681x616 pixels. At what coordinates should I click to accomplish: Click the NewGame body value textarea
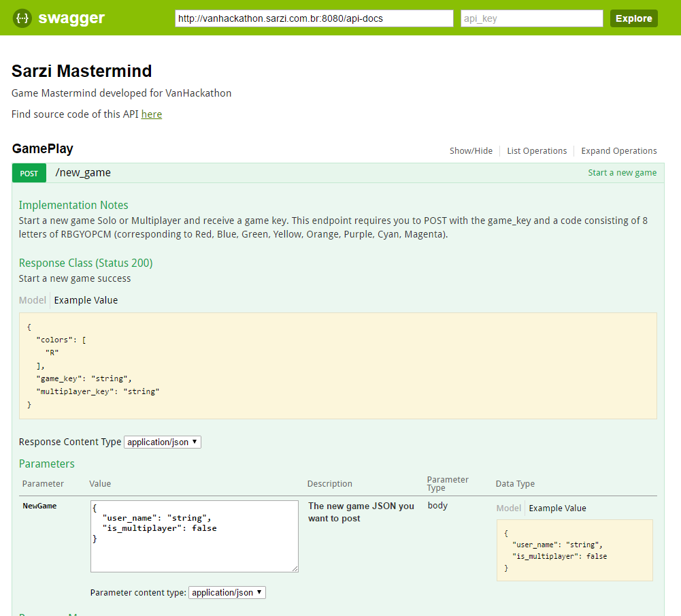[x=194, y=536]
